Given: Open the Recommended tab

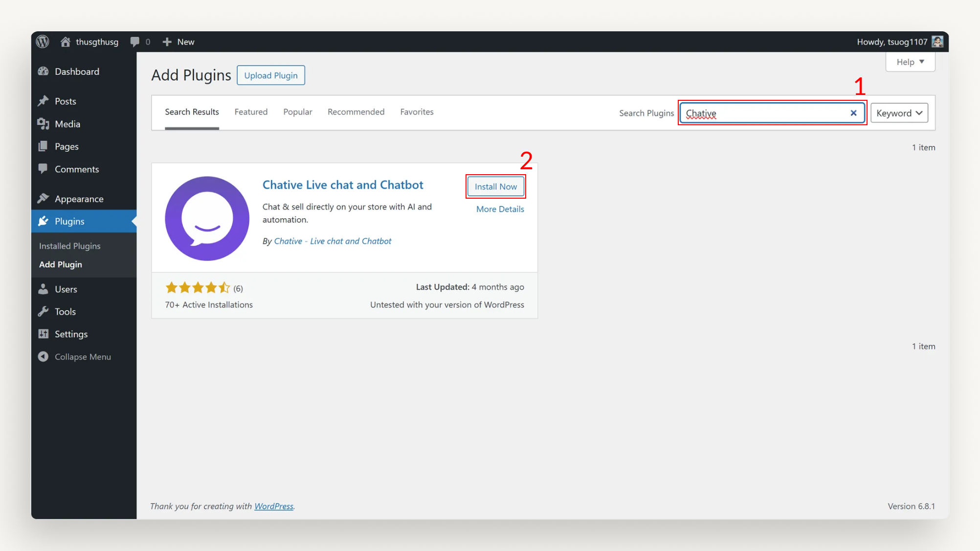Looking at the screenshot, I should point(356,112).
